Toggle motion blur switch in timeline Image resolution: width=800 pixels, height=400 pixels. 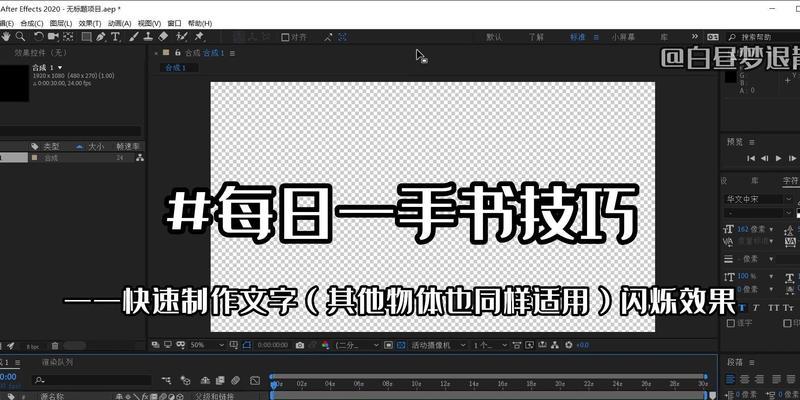[235, 380]
